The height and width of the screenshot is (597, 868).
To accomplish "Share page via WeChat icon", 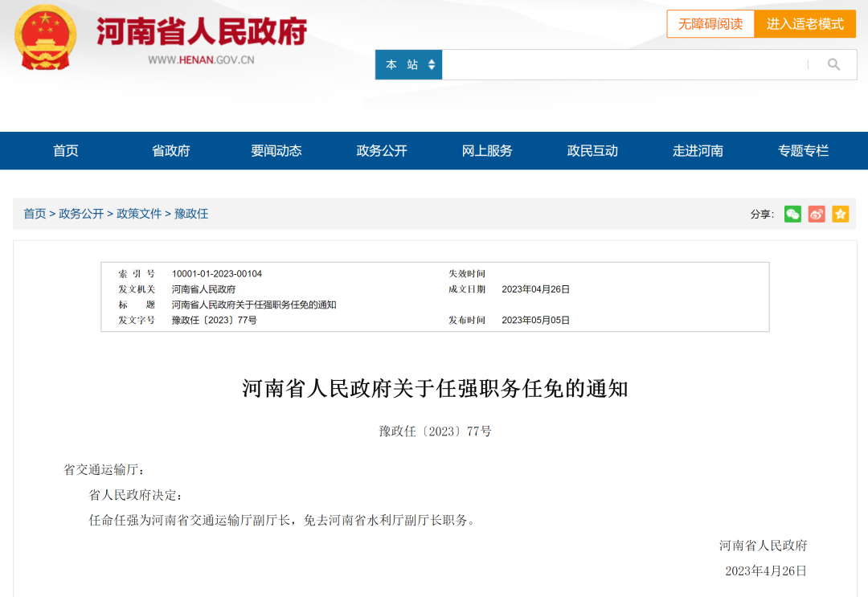I will [x=792, y=214].
